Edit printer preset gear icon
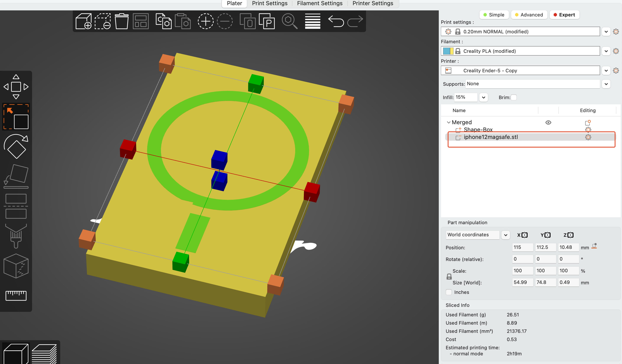622x364 pixels. (x=616, y=71)
